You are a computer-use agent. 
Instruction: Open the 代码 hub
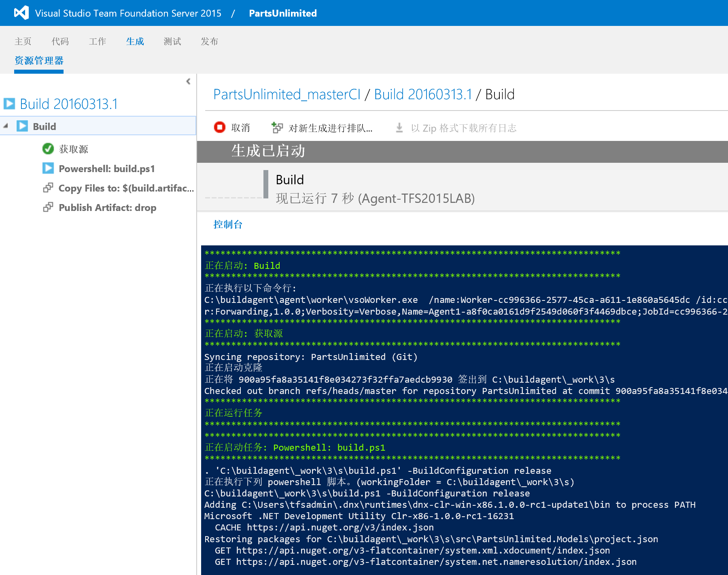click(60, 41)
